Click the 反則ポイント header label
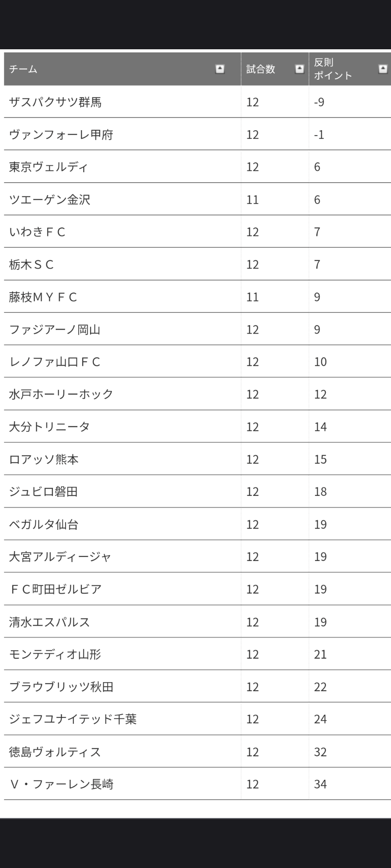391x868 pixels. click(x=333, y=69)
